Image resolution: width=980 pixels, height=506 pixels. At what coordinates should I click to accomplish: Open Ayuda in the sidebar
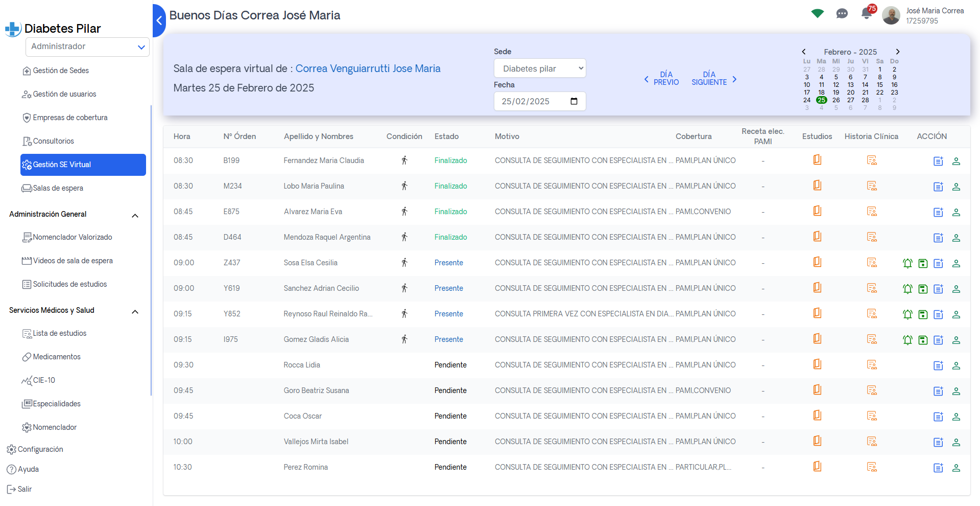(x=22, y=469)
